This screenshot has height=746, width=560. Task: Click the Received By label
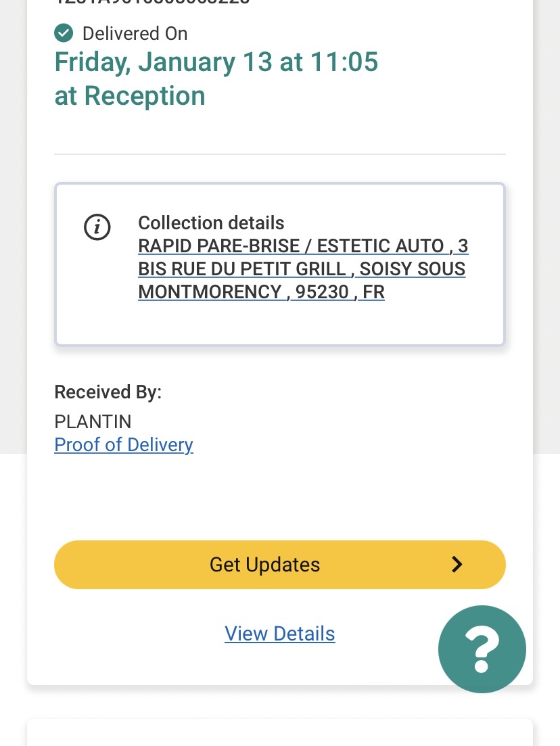108,392
